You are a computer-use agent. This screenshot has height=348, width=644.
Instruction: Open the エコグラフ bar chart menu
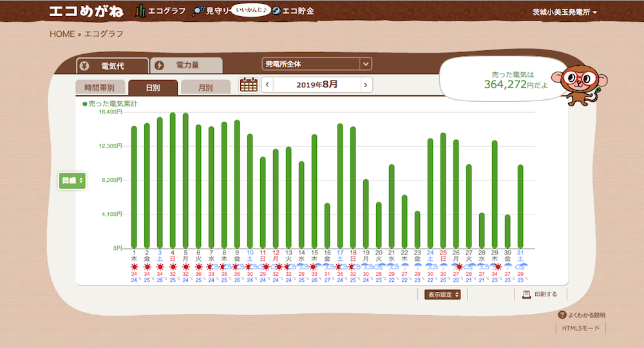pyautogui.click(x=160, y=11)
